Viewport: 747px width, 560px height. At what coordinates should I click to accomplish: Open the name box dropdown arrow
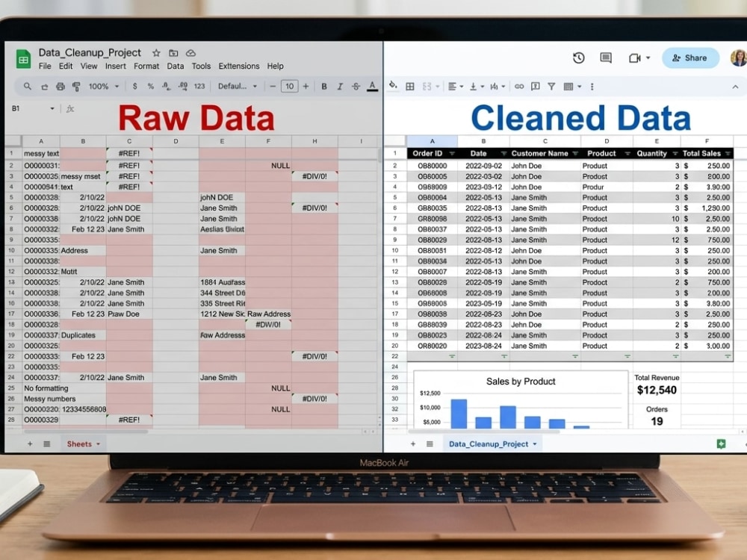pyautogui.click(x=52, y=108)
